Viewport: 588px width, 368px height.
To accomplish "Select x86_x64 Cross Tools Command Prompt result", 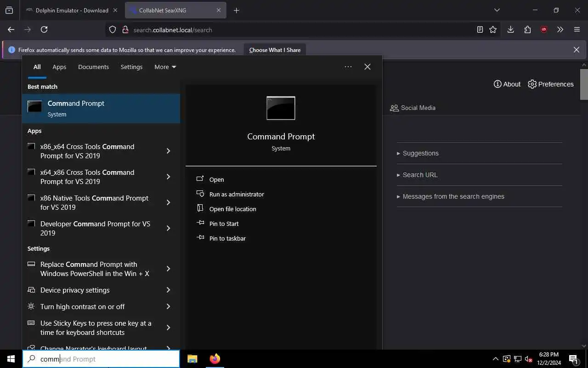I will [x=90, y=151].
